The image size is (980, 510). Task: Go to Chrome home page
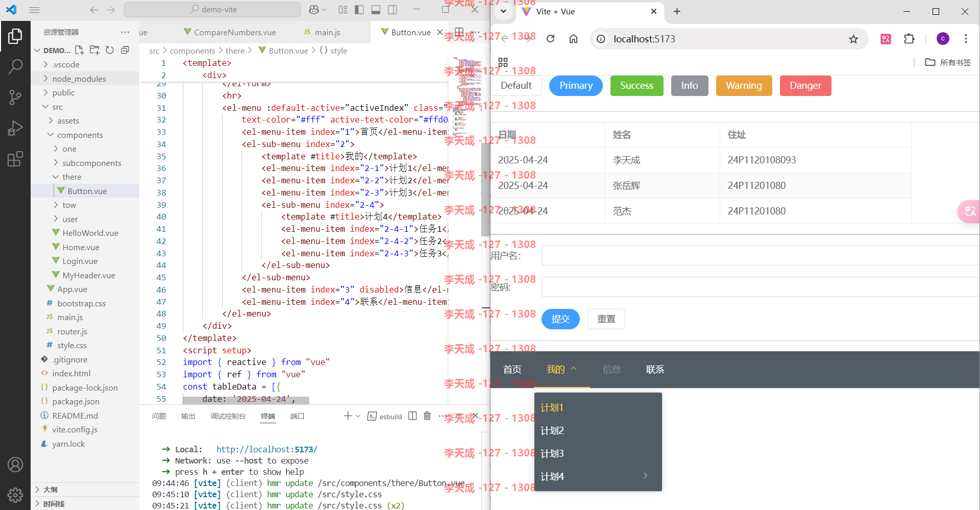click(574, 39)
